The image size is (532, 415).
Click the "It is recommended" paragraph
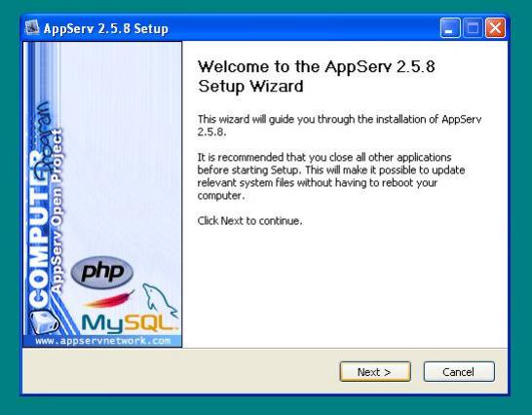(331, 176)
